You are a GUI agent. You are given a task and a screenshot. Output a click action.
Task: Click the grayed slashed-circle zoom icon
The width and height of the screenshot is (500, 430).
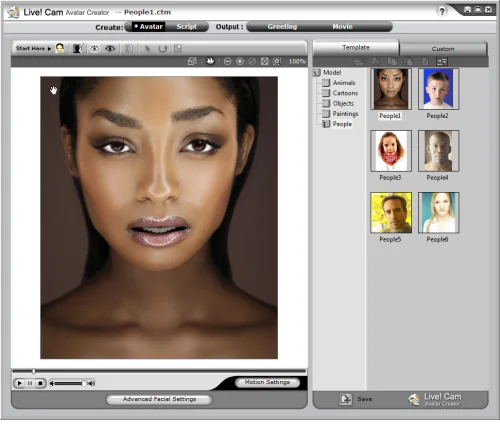click(252, 61)
